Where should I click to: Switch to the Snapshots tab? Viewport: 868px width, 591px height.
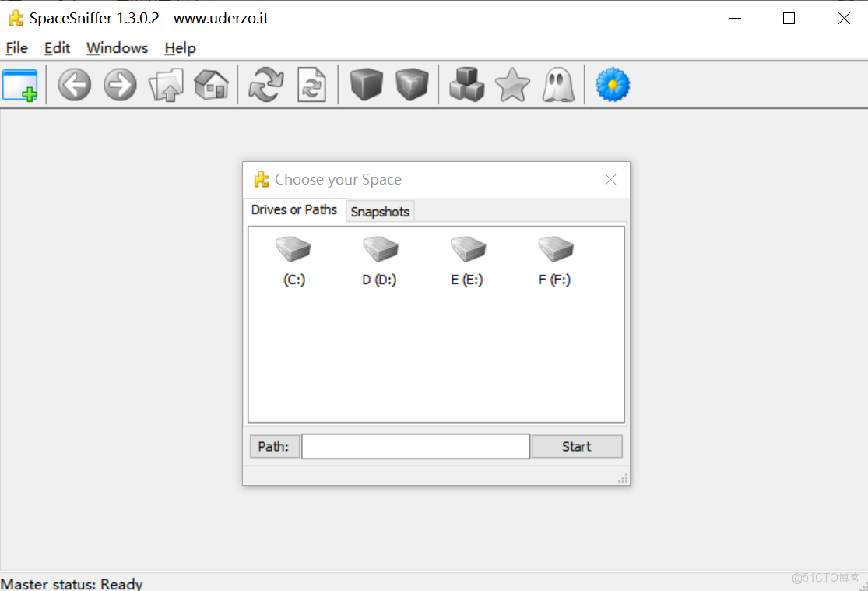(x=380, y=212)
